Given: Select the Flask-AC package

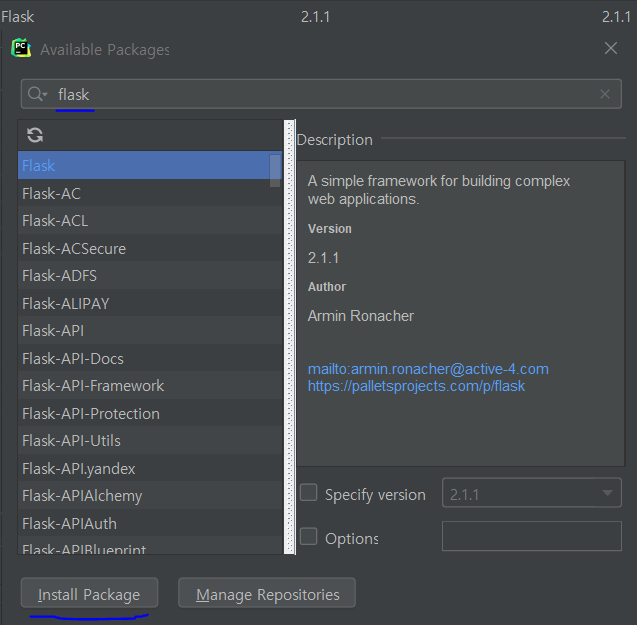Looking at the screenshot, I should coord(150,193).
